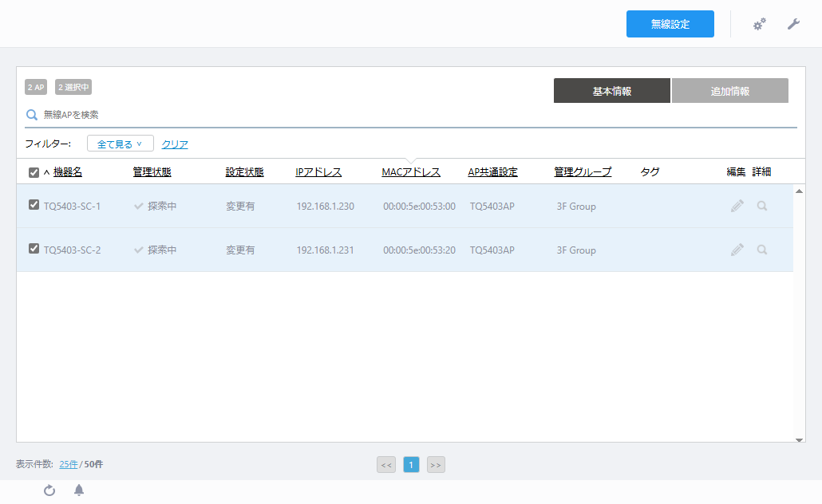Viewport: 822px width, 504px height.
Task: Click MAC address 00:00:5e:00:53:00
Action: point(420,207)
